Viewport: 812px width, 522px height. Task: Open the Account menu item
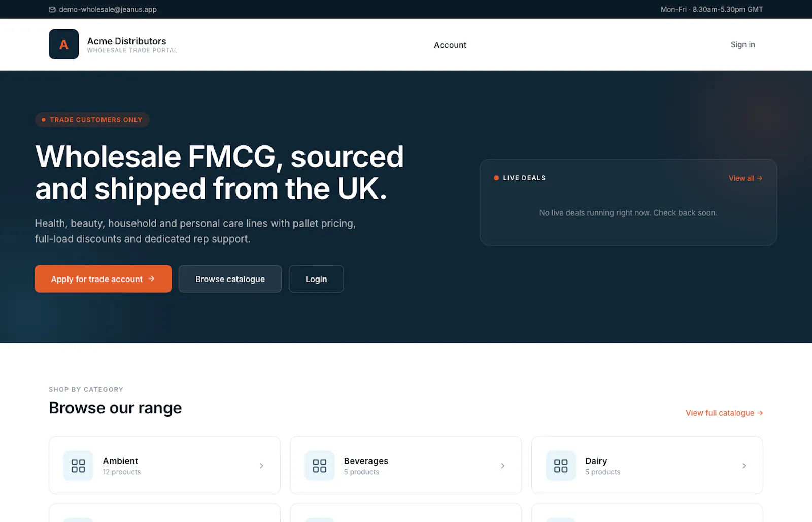click(450, 45)
